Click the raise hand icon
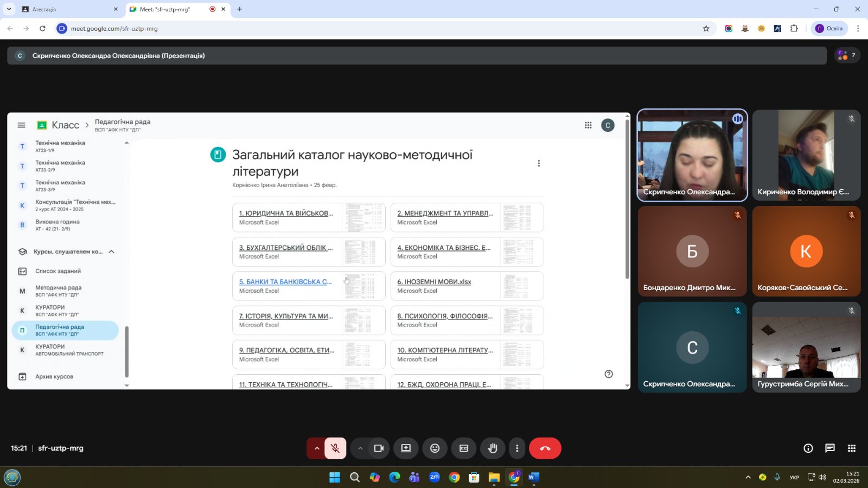This screenshot has width=868, height=488. (x=493, y=448)
